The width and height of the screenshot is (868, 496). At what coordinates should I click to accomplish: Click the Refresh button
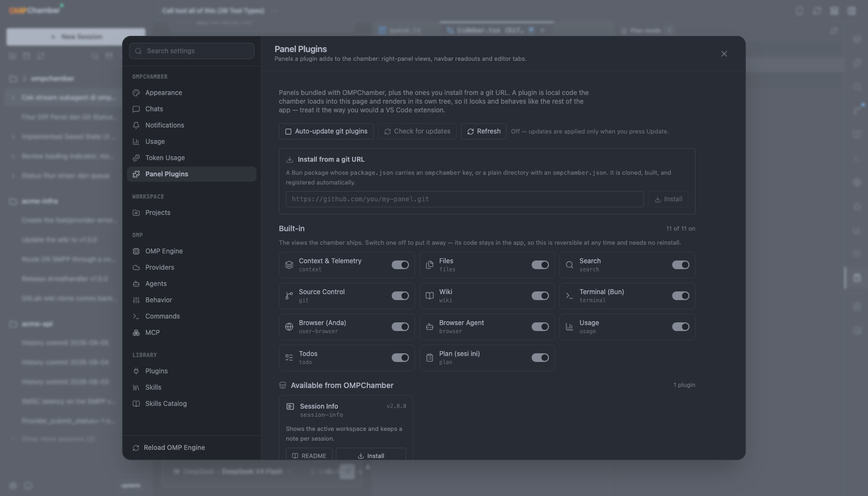pyautogui.click(x=484, y=131)
